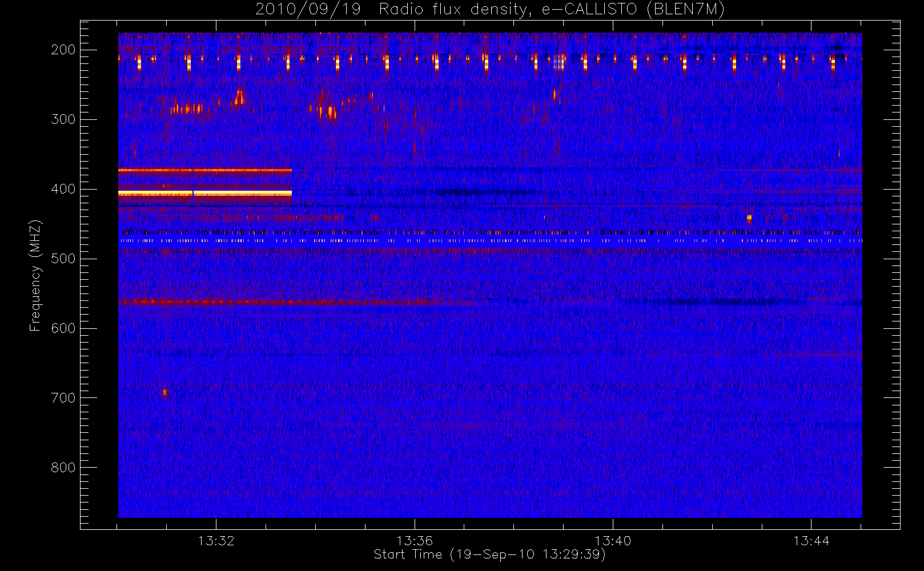Click the bright spot near 440 MHz at 13:42:45

pyautogui.click(x=749, y=218)
